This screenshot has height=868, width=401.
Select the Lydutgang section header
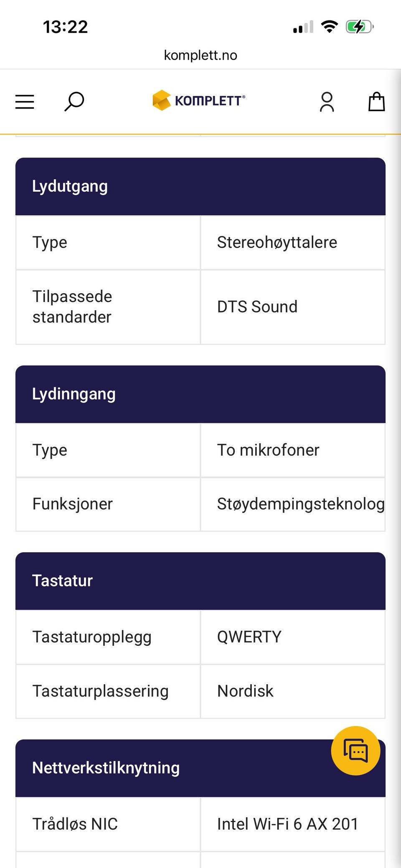point(200,186)
